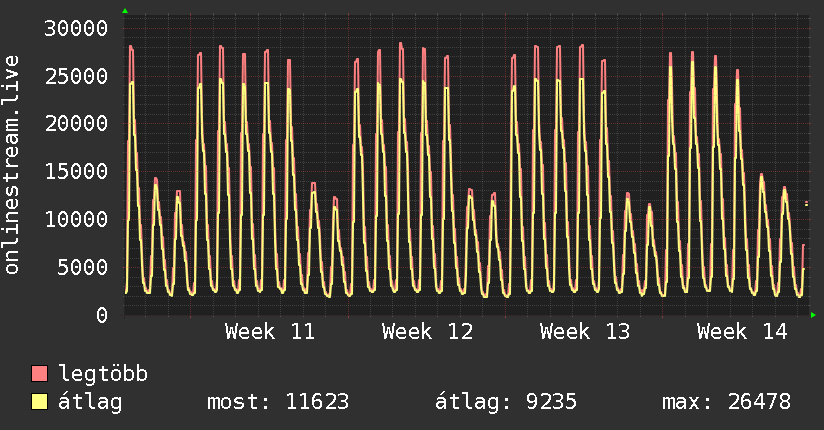Click the 30000 Y-axis tick label
The image size is (824, 430).
click(77, 28)
